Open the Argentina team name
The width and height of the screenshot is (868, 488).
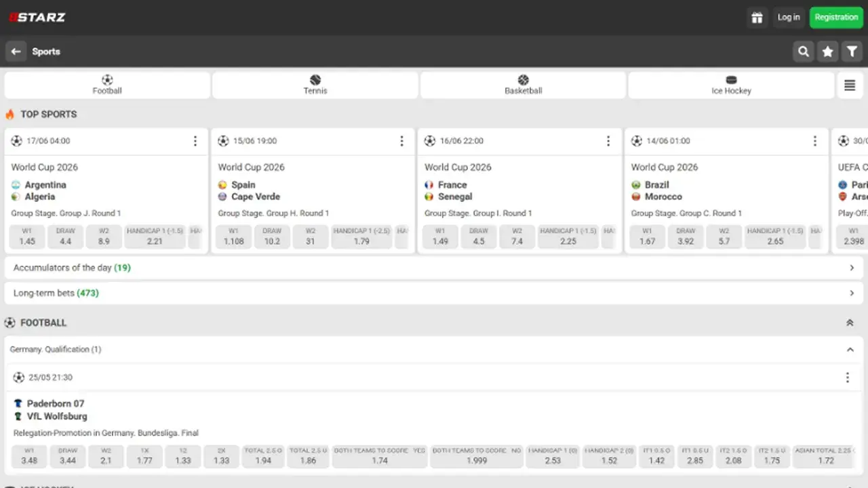pyautogui.click(x=45, y=185)
